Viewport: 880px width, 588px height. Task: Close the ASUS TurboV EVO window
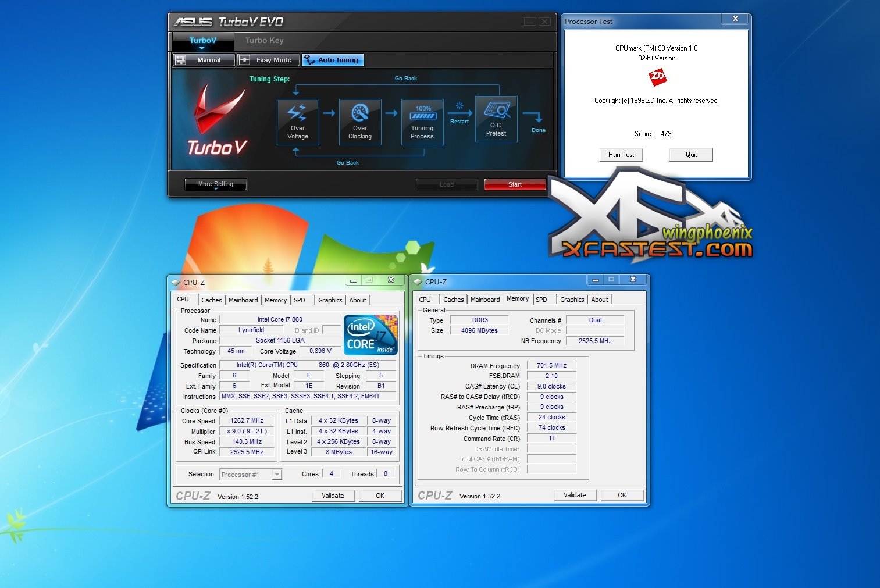tap(544, 22)
